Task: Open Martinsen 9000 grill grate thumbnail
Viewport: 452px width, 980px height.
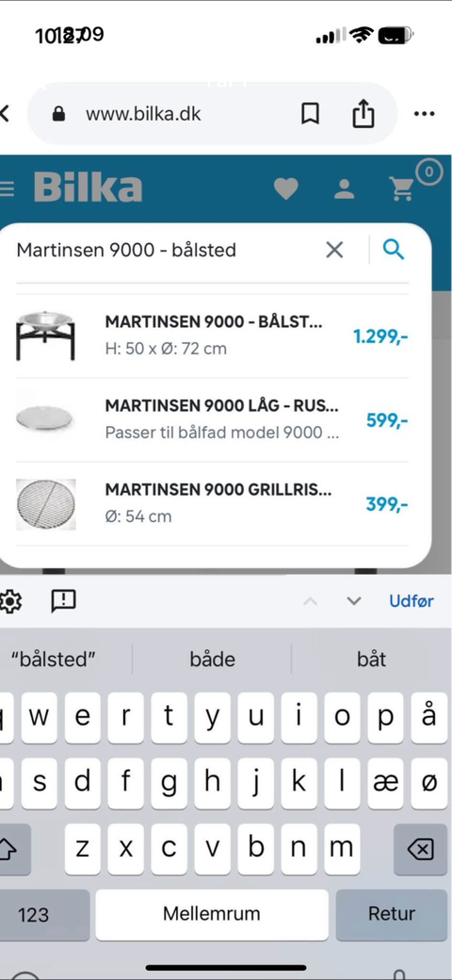Action: (x=45, y=504)
